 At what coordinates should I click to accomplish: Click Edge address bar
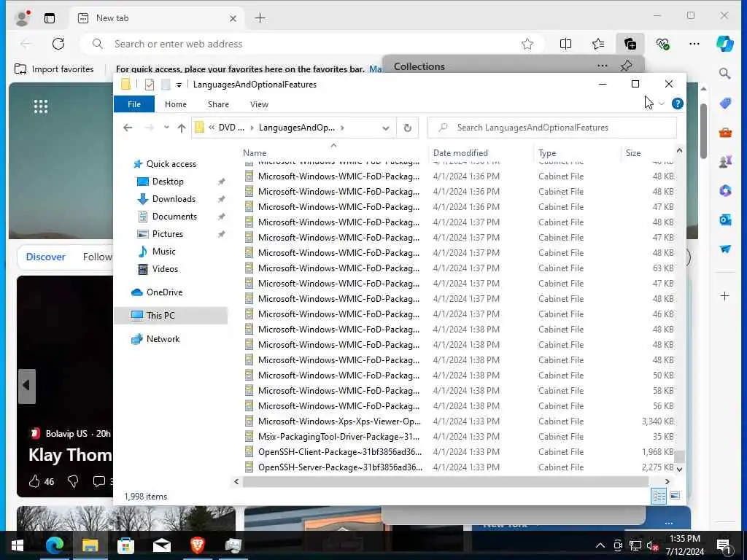pos(305,44)
